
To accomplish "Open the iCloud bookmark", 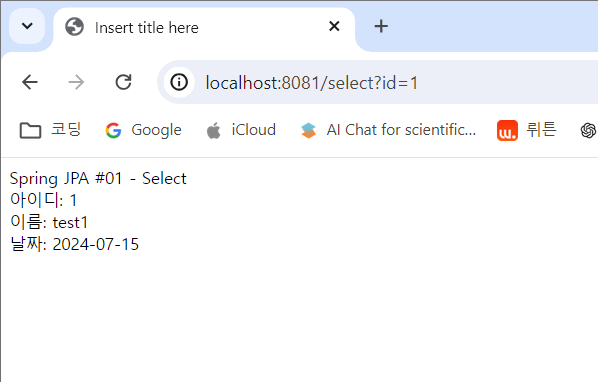I will [241, 130].
